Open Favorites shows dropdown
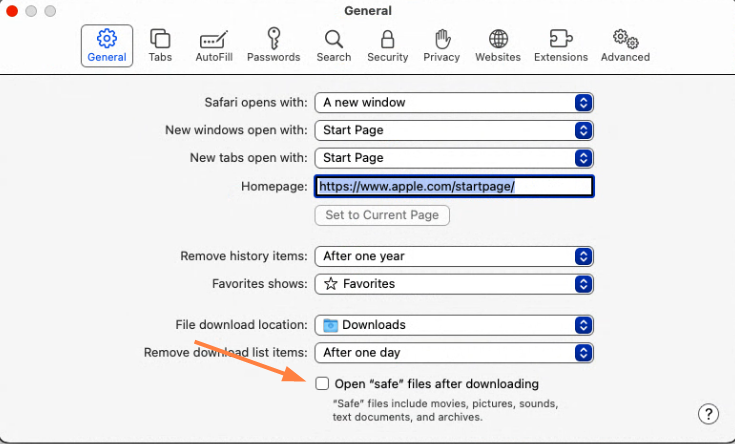Viewport: 735px width, 444px height. pyautogui.click(x=454, y=284)
